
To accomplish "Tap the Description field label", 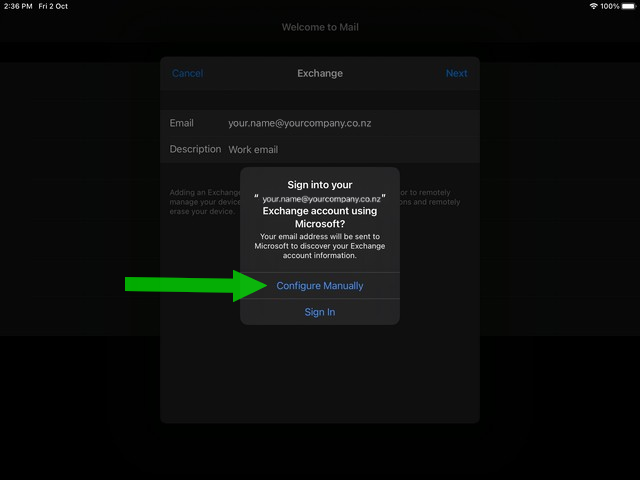I will (x=195, y=149).
